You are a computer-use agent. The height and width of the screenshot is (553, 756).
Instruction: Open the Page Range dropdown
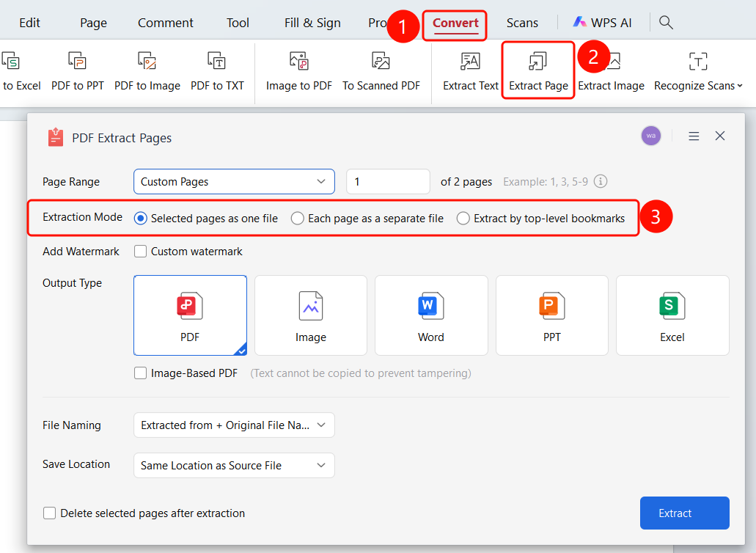click(234, 182)
